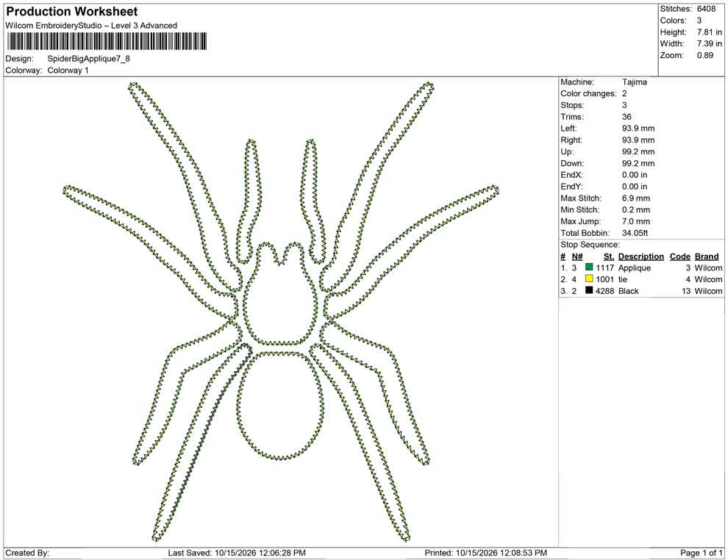This screenshot has width=728, height=560.
Task: Click the 'Right:' measurement label
Action: coord(571,140)
